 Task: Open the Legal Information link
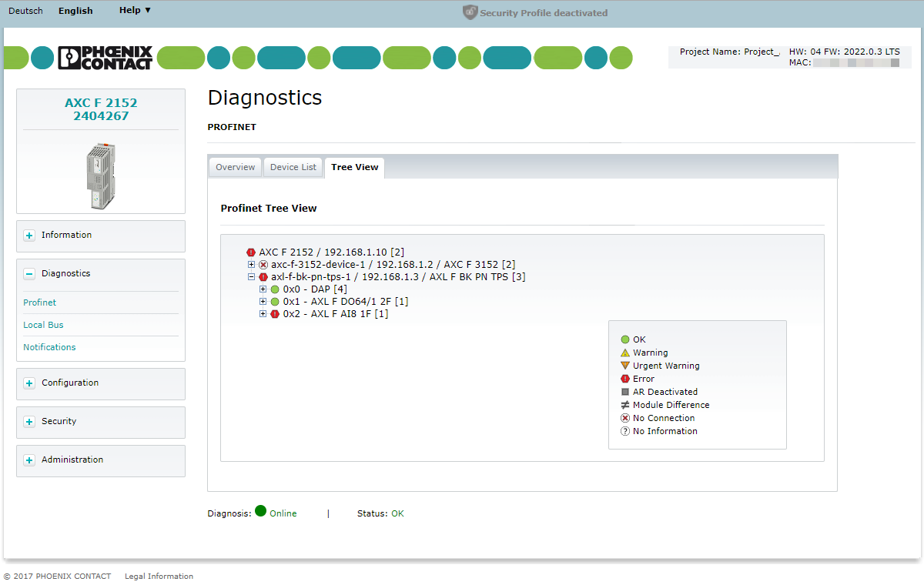[159, 576]
